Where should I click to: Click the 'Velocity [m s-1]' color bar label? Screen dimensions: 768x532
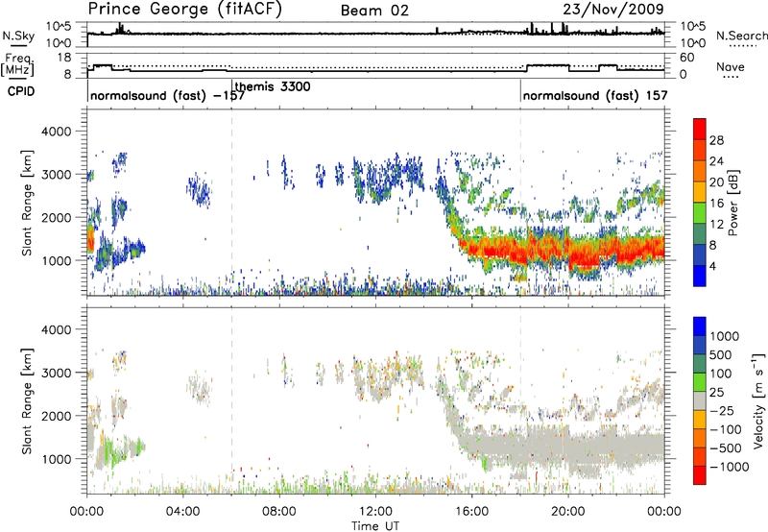point(758,400)
